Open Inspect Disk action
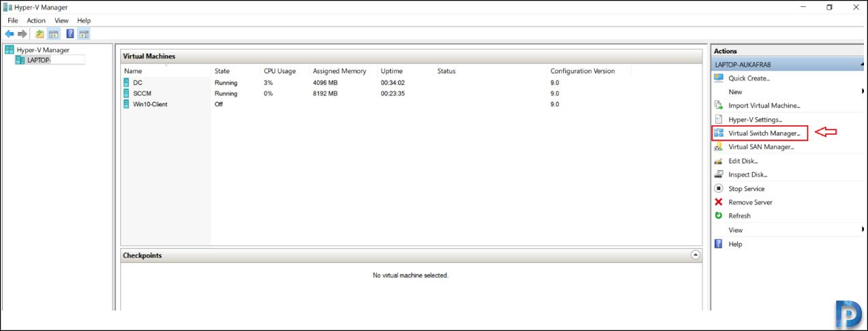868x331 pixels. [747, 175]
